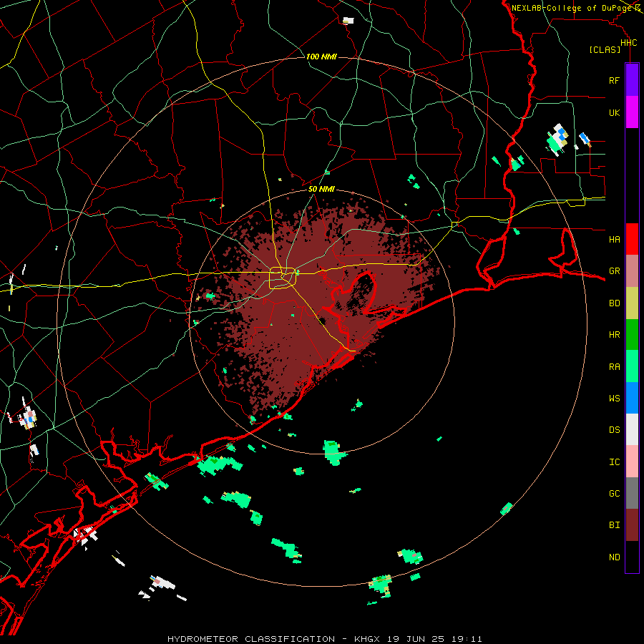Click the GR pinkish legend swatch
The image size is (644, 644).
tap(632, 271)
